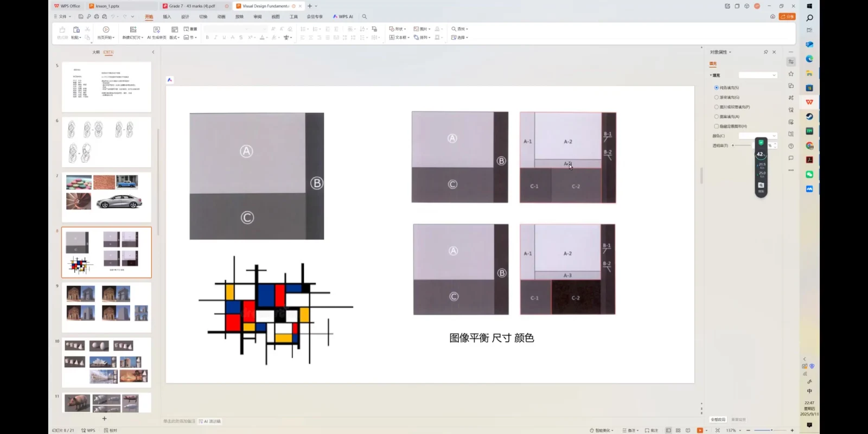Image resolution: width=868 pixels, height=434 pixels.
Task: Open the color (C) dropdown in properties panel
Action: [x=758, y=136]
